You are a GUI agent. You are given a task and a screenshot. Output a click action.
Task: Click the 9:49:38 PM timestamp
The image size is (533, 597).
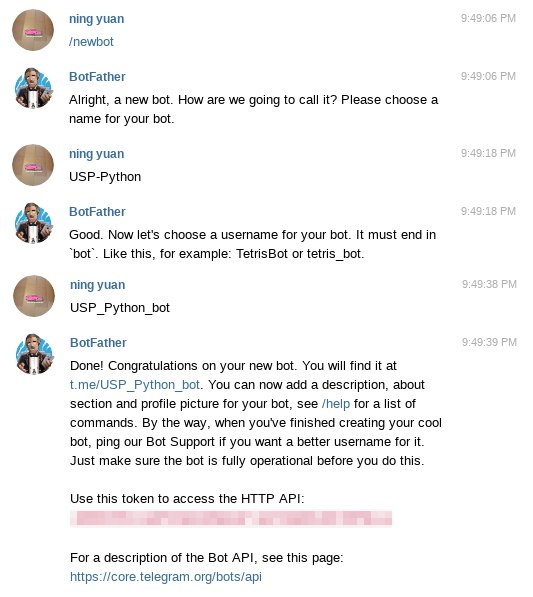[x=489, y=284]
